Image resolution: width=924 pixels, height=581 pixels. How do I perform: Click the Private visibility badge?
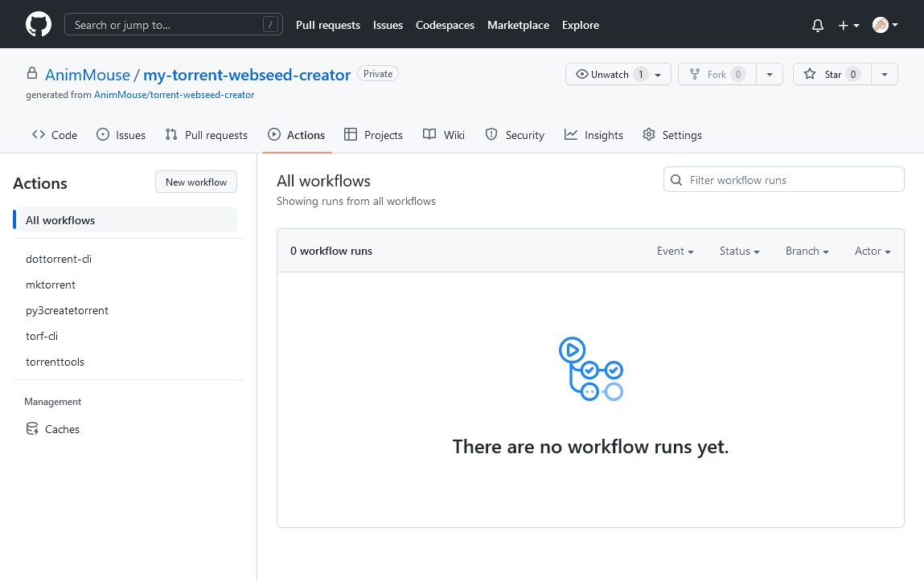pos(378,74)
